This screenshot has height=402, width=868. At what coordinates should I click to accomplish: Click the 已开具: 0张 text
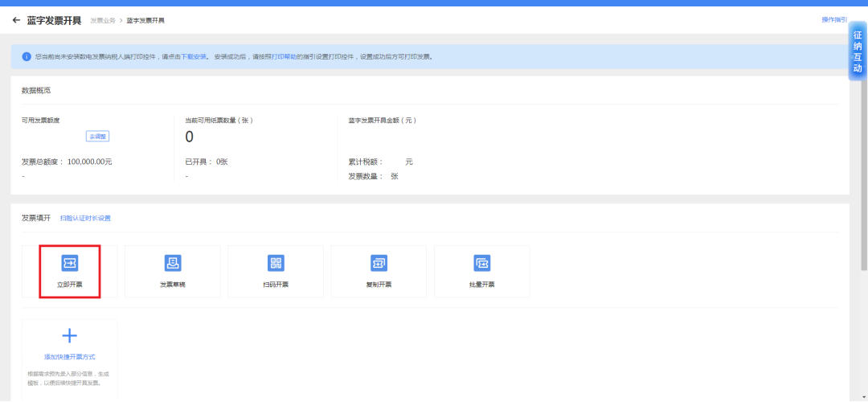click(207, 162)
